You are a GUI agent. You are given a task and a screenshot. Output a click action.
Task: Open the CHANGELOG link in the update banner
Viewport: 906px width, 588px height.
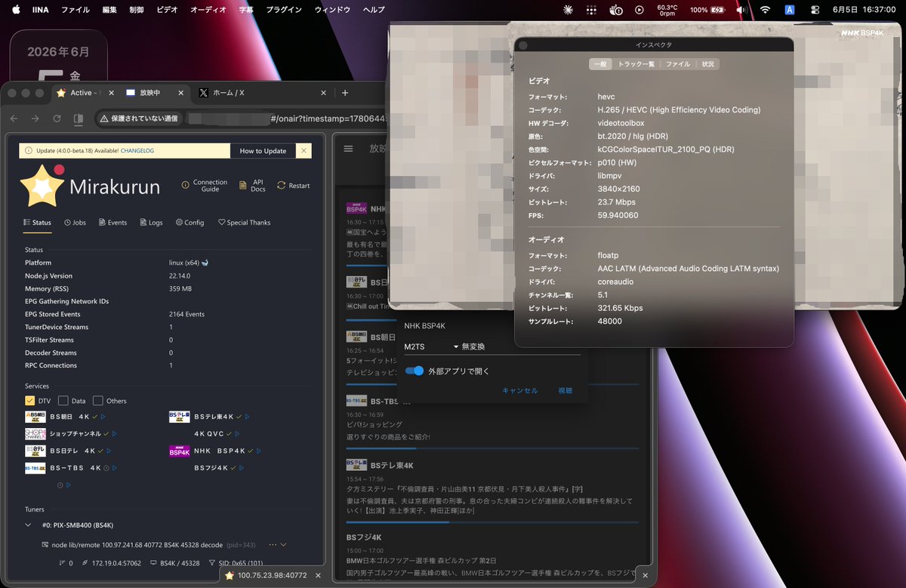[137, 151]
